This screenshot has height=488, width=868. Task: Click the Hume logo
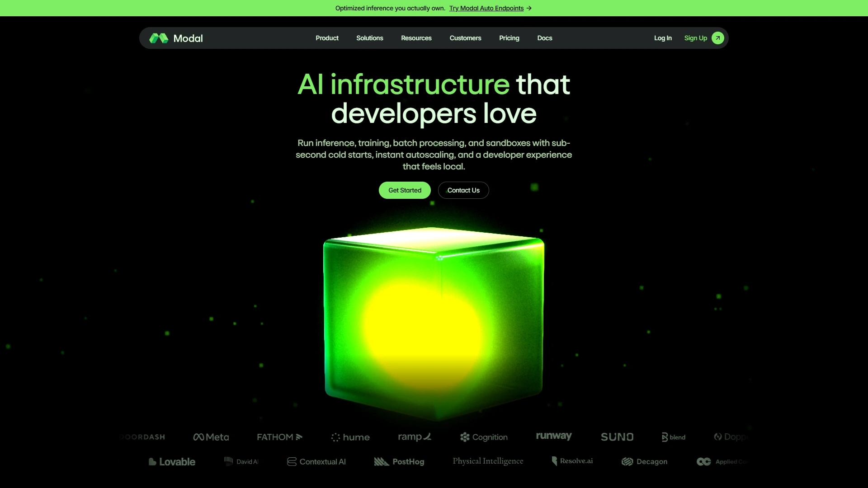pyautogui.click(x=350, y=437)
